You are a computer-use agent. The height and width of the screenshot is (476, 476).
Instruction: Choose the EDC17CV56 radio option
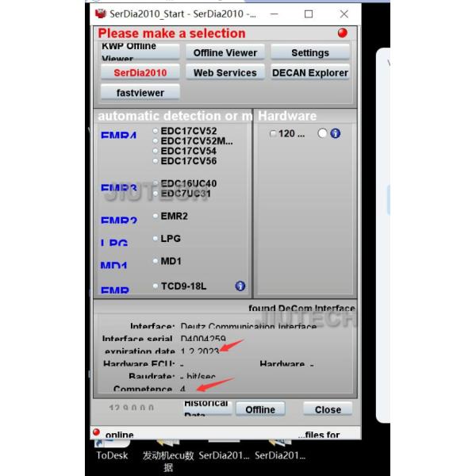click(x=155, y=161)
